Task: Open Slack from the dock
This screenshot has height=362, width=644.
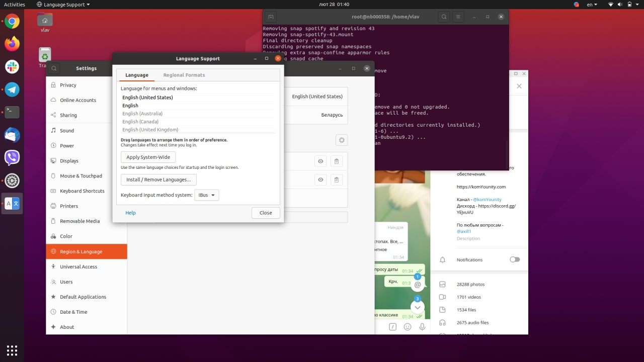Action: click(x=12, y=66)
